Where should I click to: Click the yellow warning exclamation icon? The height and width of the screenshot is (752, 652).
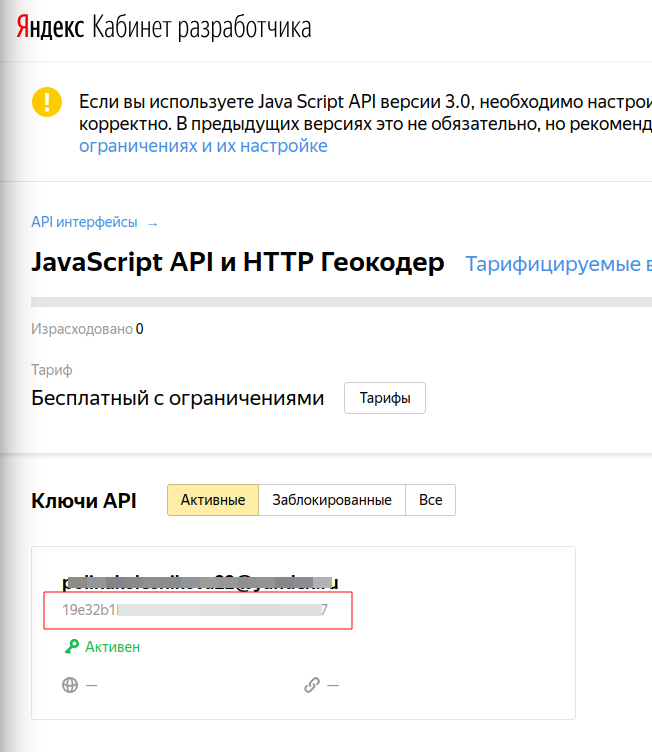point(46,103)
